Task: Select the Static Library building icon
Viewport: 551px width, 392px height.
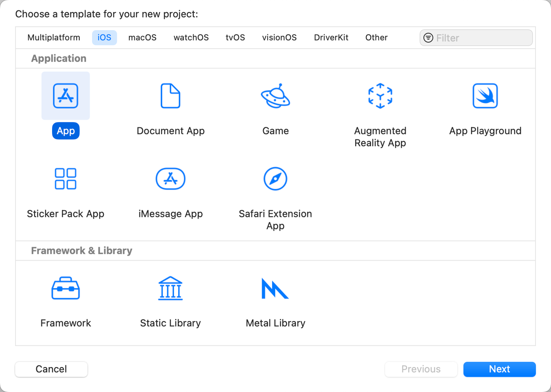Action: [170, 288]
